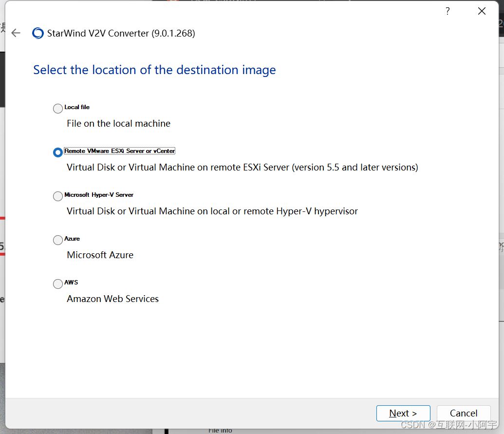Click the ESXi Server version 5.5 description text
This screenshot has width=504, height=434.
(243, 168)
